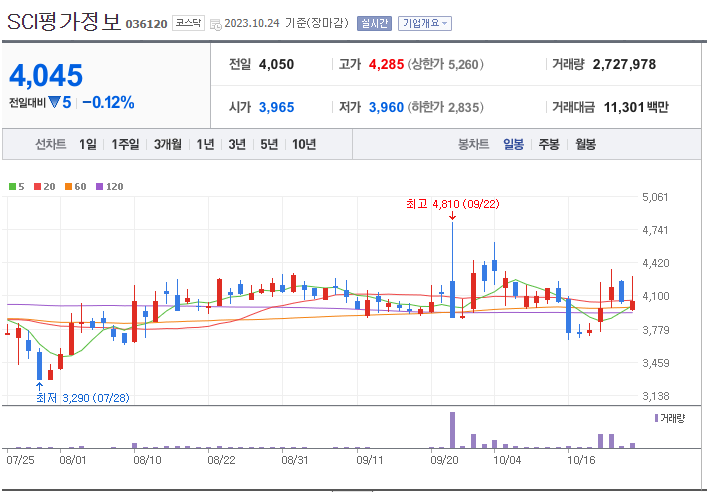Image resolution: width=707 pixels, height=492 pixels.
Task: Click the 거래량 value 2,727,978
Action: (624, 64)
